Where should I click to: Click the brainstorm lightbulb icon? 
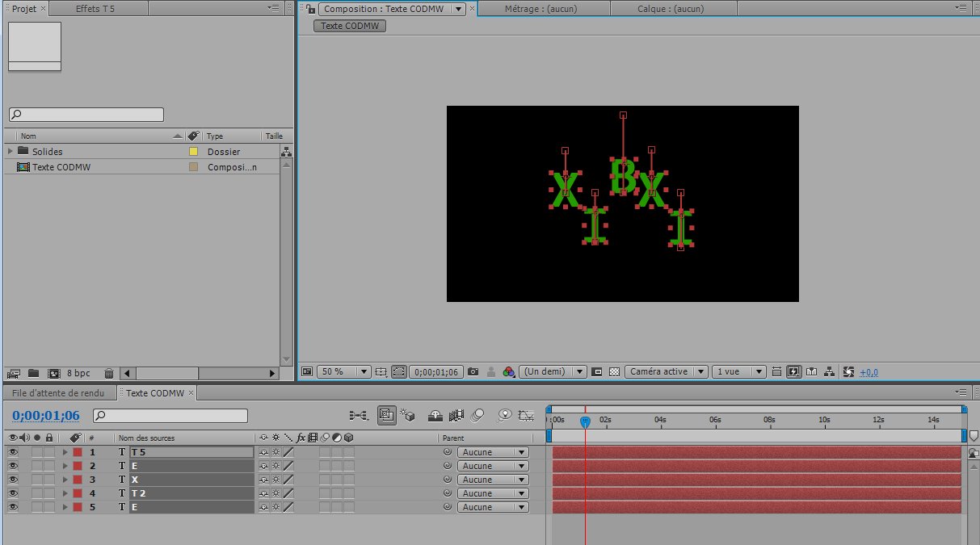(x=505, y=415)
